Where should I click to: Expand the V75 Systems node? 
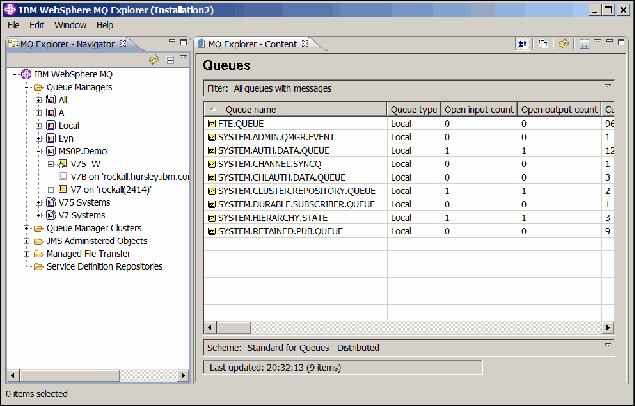[39, 202]
